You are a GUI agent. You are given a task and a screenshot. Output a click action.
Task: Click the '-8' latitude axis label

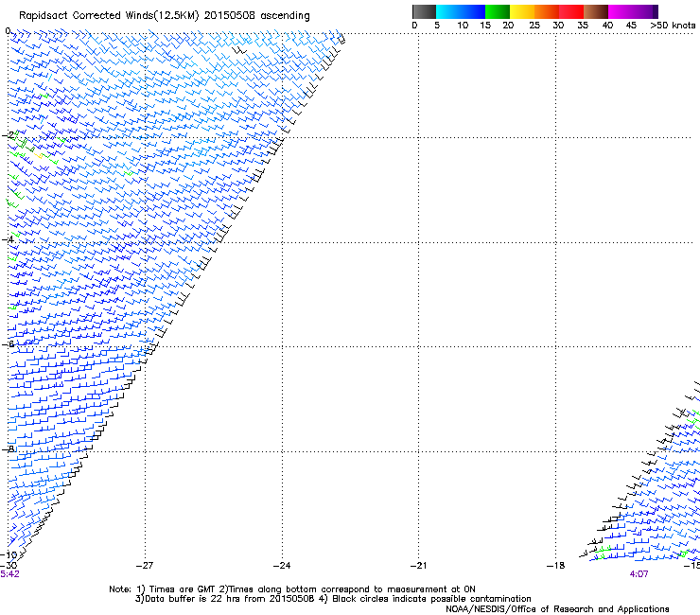(x=8, y=448)
